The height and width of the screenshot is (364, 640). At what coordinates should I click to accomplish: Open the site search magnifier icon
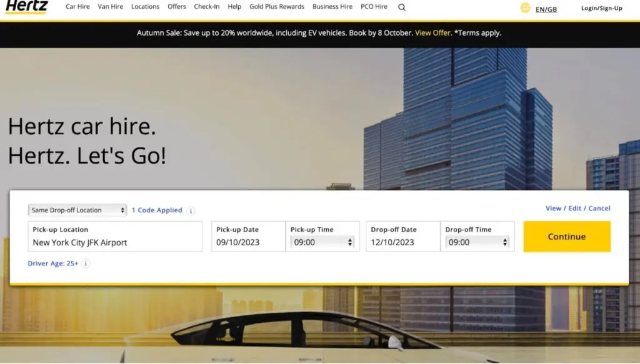pos(402,7)
